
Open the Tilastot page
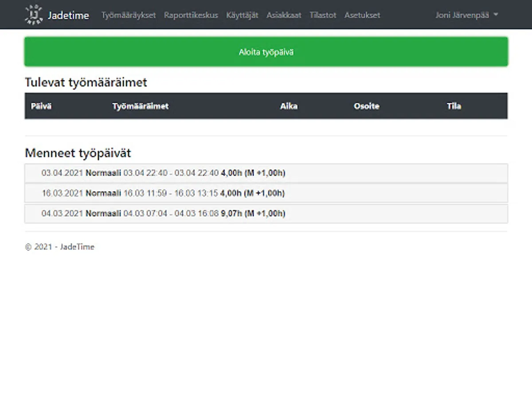323,15
